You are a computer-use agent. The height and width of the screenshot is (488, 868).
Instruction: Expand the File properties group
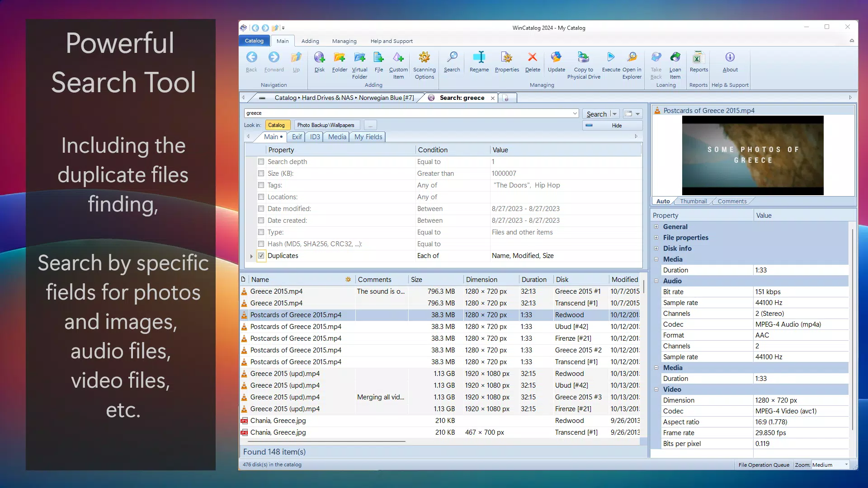pyautogui.click(x=656, y=238)
